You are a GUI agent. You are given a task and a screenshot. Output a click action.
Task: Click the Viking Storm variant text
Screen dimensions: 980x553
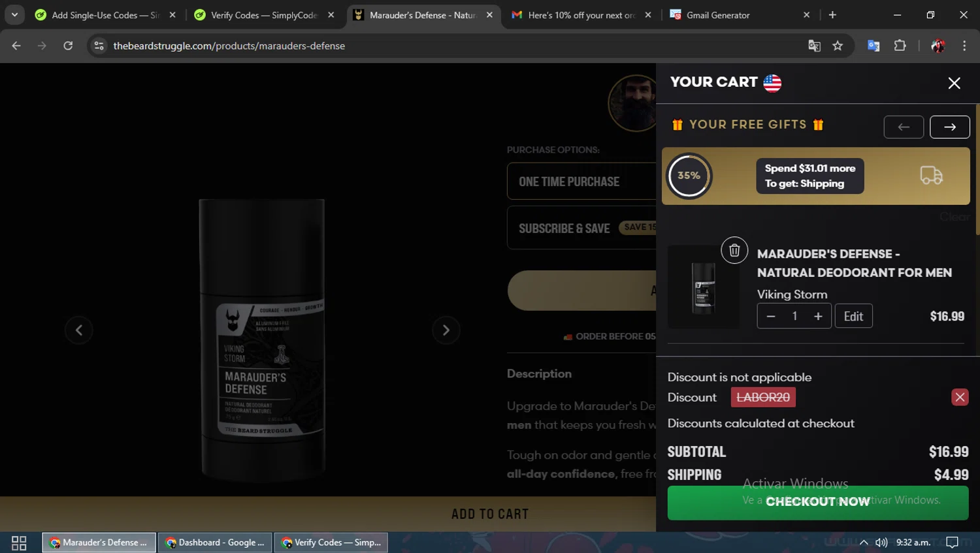pos(792,294)
